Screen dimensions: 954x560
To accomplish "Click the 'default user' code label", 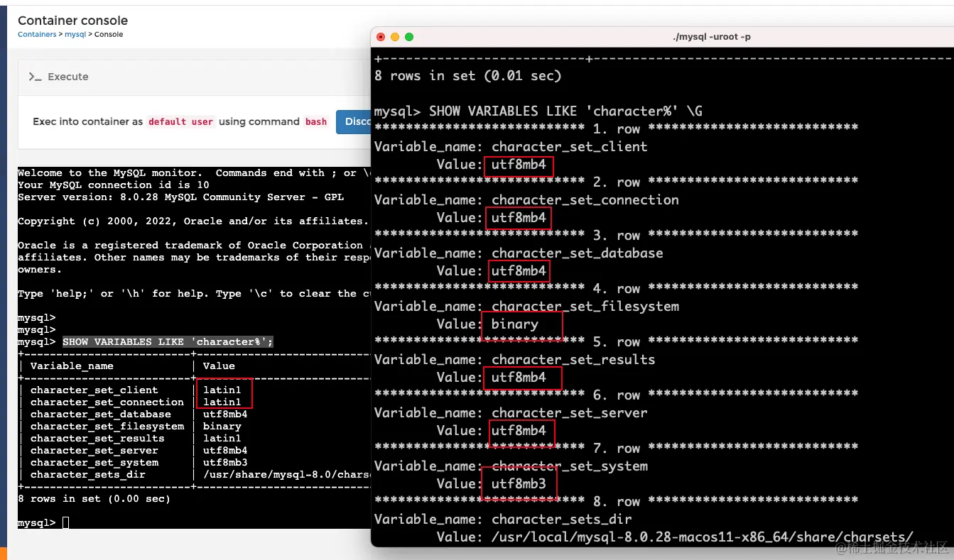I will point(180,122).
